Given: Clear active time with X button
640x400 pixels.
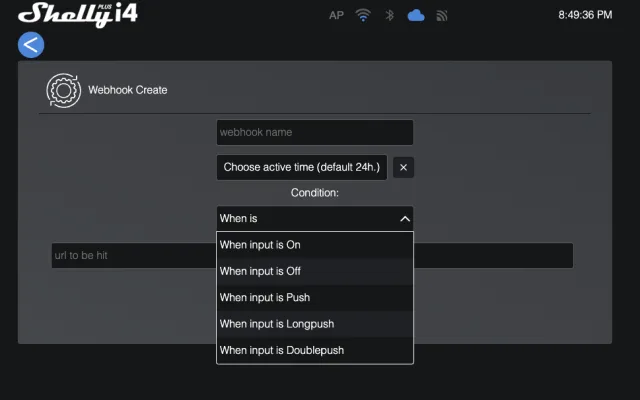Looking at the screenshot, I should pos(403,167).
